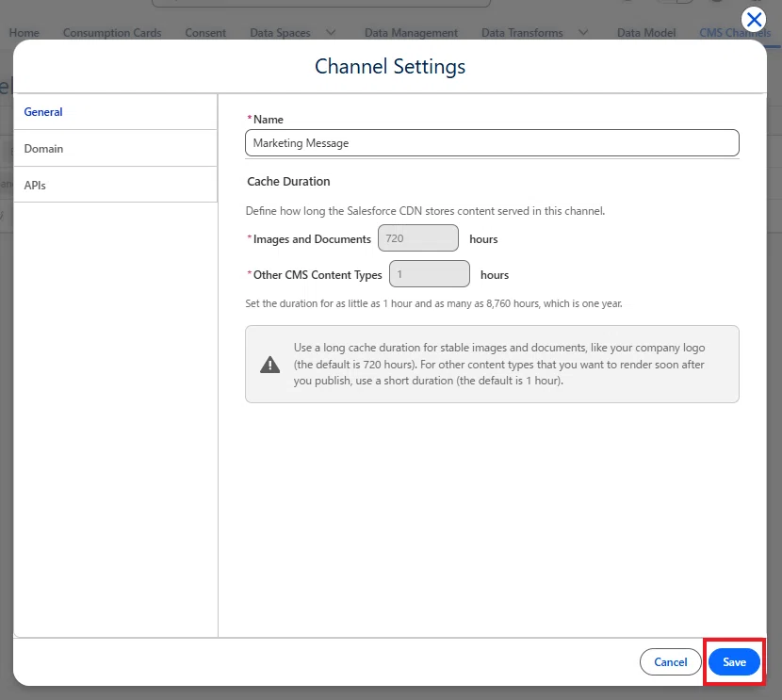Open the General settings tab

coord(115,112)
